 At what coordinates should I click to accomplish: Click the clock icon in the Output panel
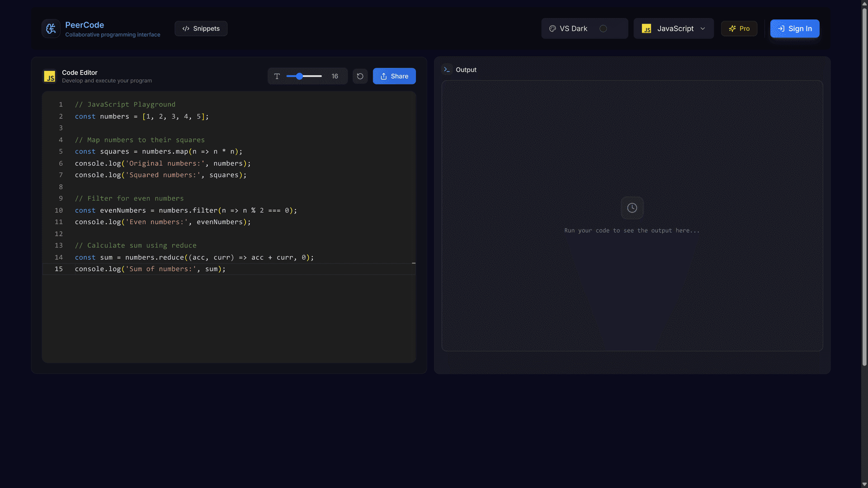pyautogui.click(x=632, y=207)
